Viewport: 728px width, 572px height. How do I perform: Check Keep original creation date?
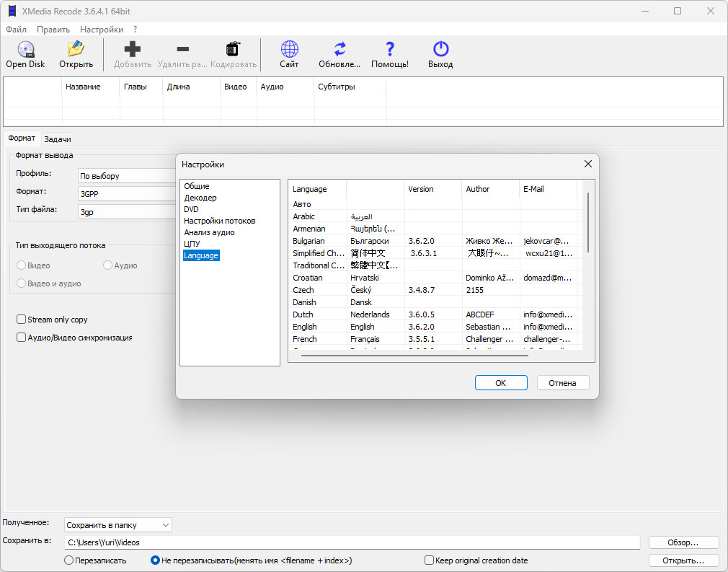(x=429, y=560)
